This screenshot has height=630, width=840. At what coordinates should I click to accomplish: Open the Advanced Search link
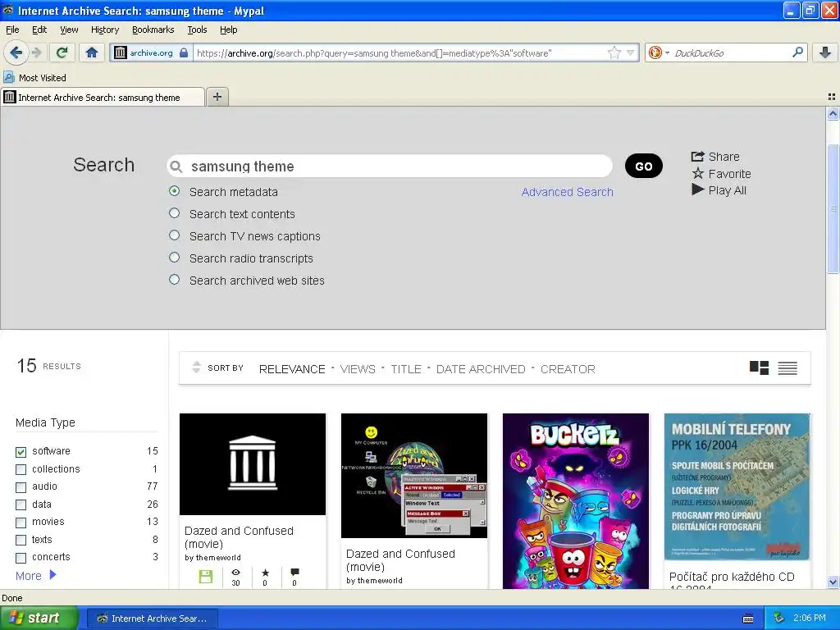(x=568, y=192)
